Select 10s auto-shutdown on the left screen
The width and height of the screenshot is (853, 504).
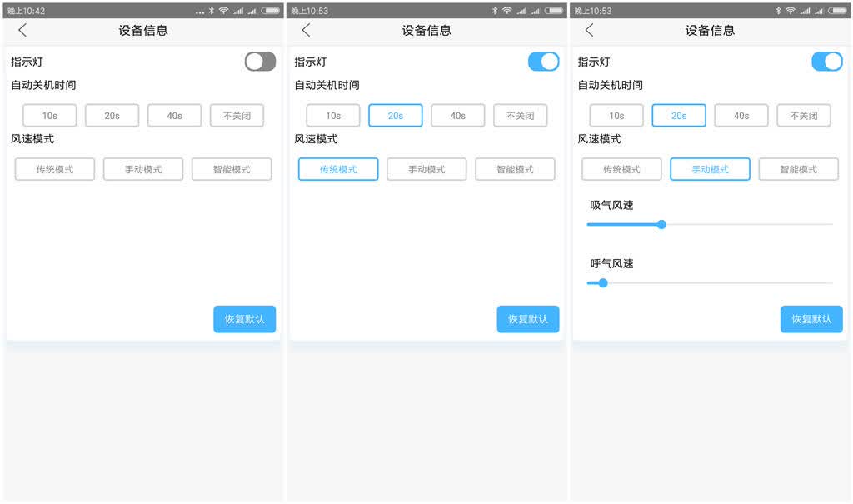49,116
